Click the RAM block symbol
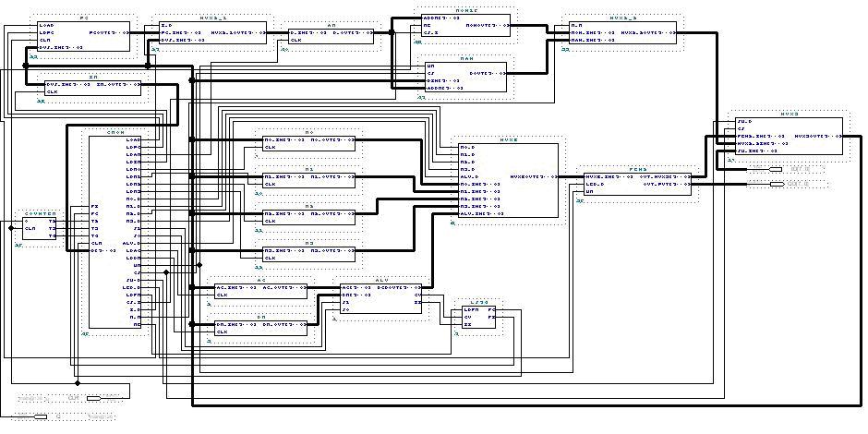Image resolution: width=868 pixels, height=434 pixels. click(x=465, y=77)
